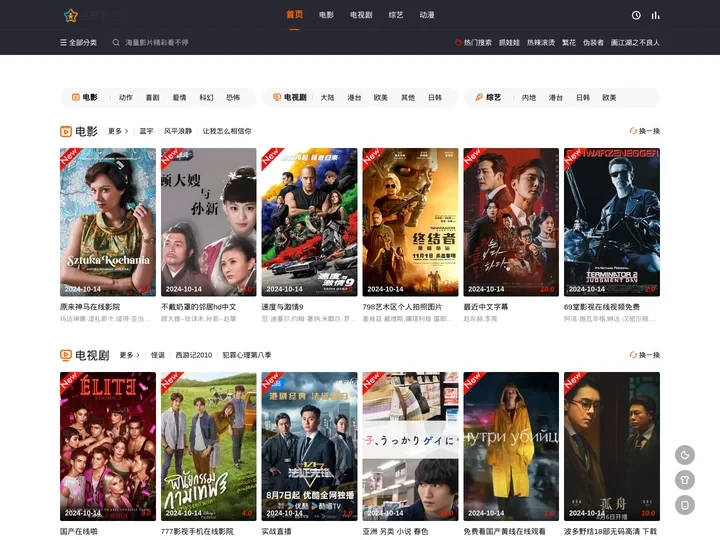
Task: Refresh movies with 换一换 icon
Action: coord(633,131)
